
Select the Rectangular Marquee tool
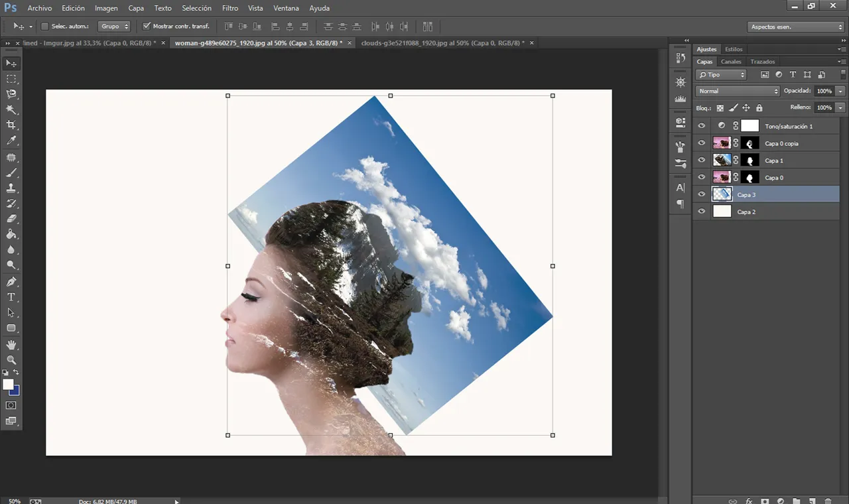[x=11, y=79]
